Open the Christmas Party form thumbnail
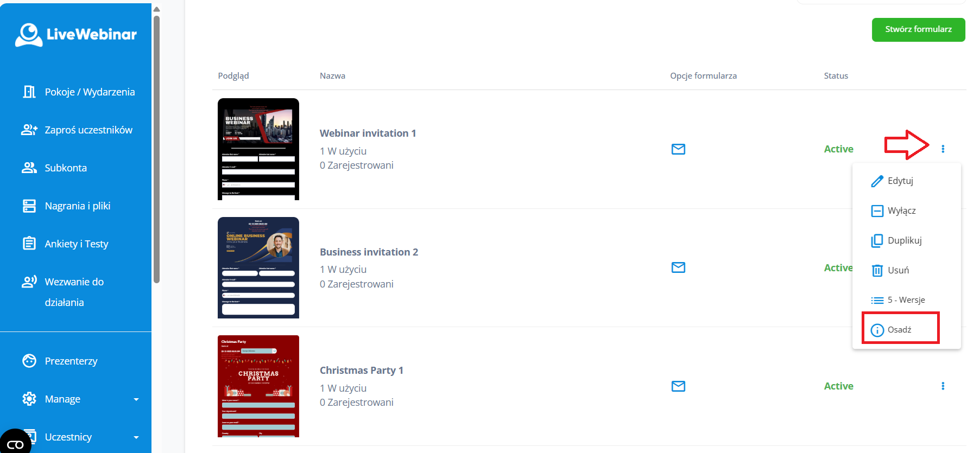Viewport: 980px width, 453px height. (x=258, y=386)
